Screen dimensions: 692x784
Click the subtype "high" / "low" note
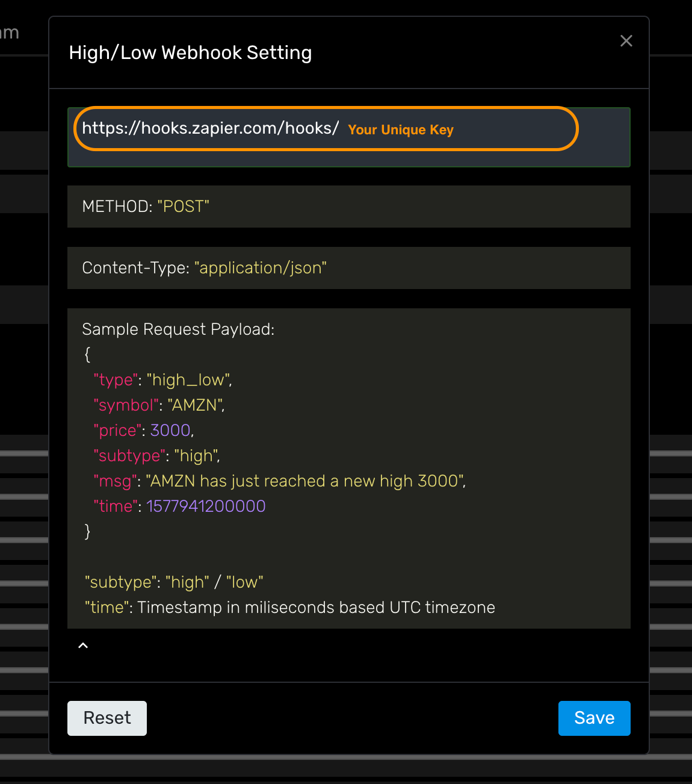coord(174,582)
